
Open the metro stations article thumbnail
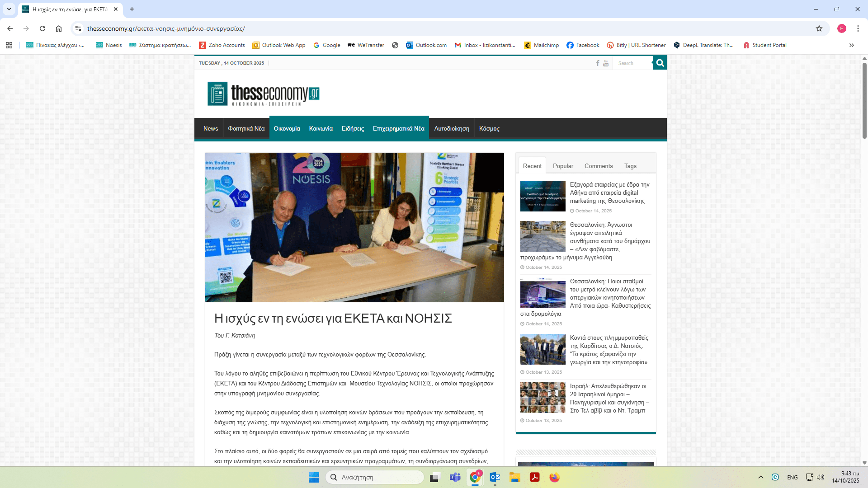tap(542, 293)
